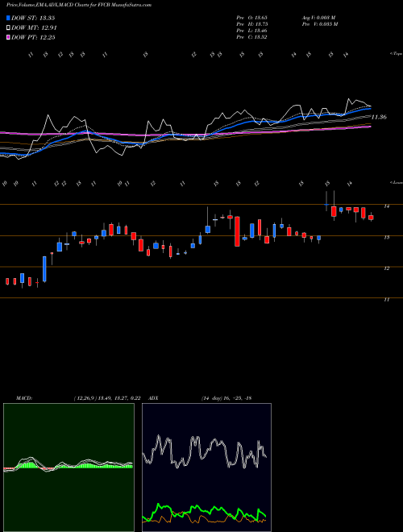Click the 'Pre V: 0.035 M' value

[319, 24]
